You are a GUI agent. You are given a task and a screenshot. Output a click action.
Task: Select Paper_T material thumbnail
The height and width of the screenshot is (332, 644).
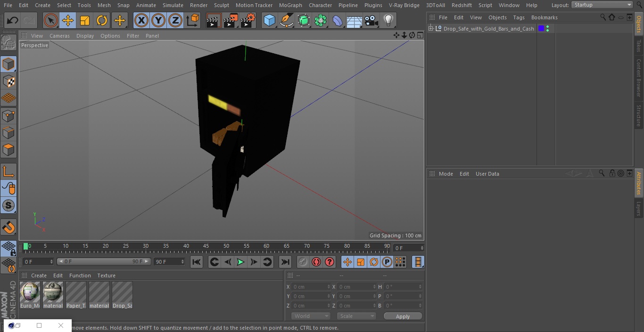coord(76,295)
